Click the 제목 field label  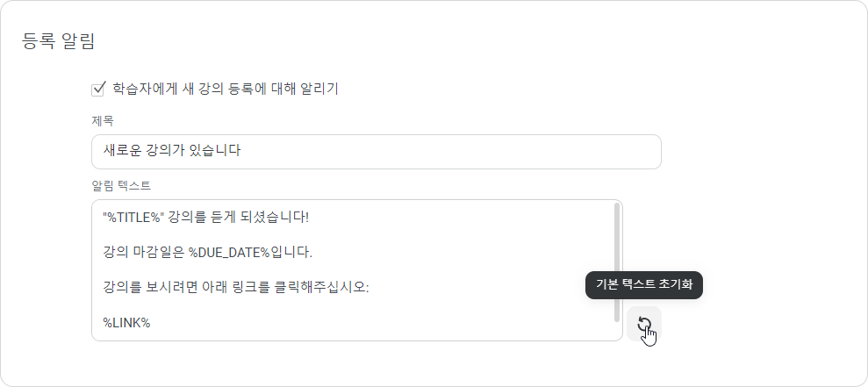[103, 120]
